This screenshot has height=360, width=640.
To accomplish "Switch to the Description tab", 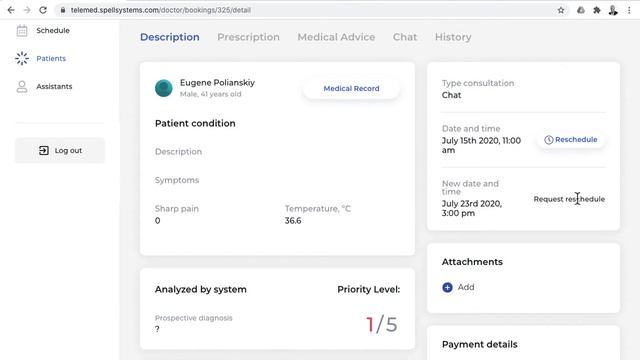I will 170,37.
